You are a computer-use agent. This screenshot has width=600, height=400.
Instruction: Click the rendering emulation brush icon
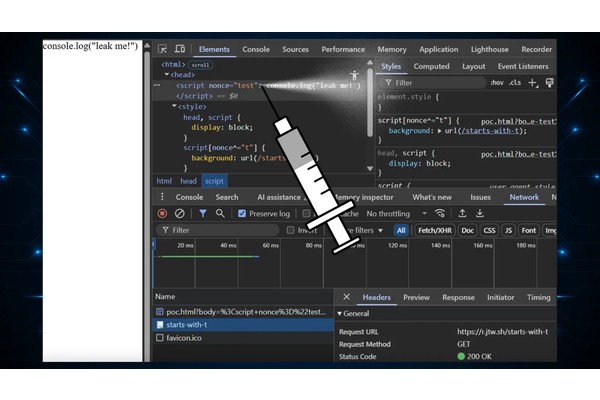pos(549,83)
